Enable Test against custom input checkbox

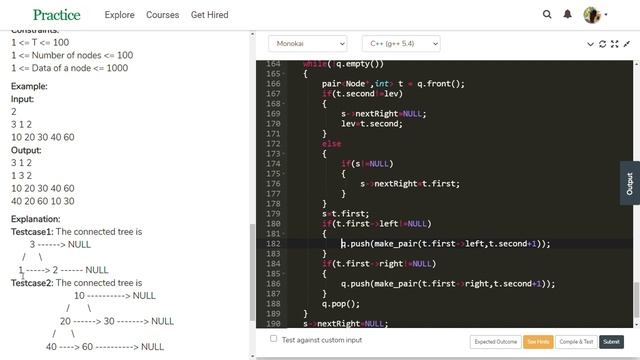pyautogui.click(x=273, y=339)
